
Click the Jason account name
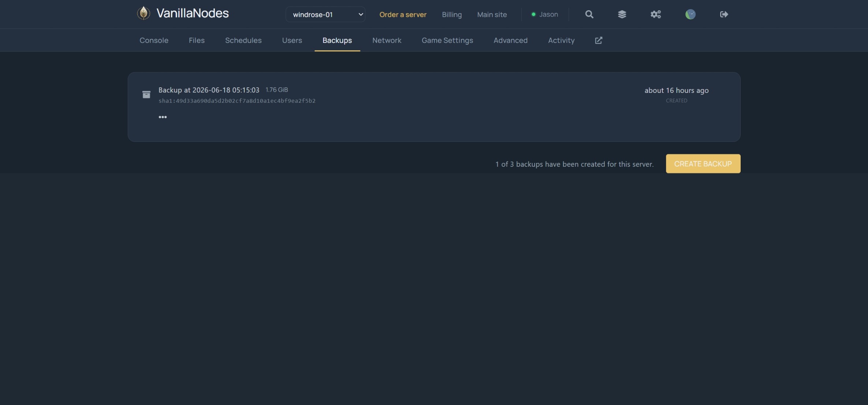tap(549, 14)
